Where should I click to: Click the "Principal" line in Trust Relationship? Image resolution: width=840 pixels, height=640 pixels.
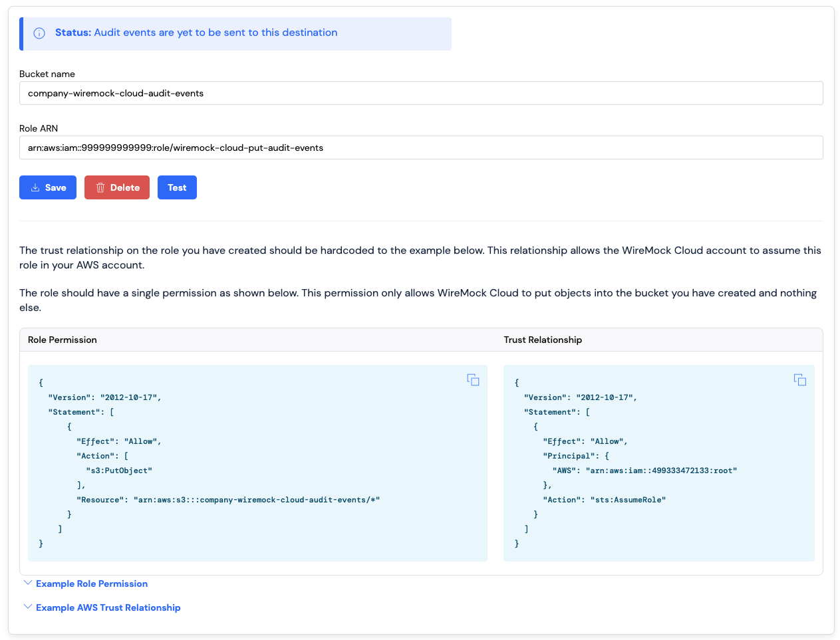tap(576, 456)
